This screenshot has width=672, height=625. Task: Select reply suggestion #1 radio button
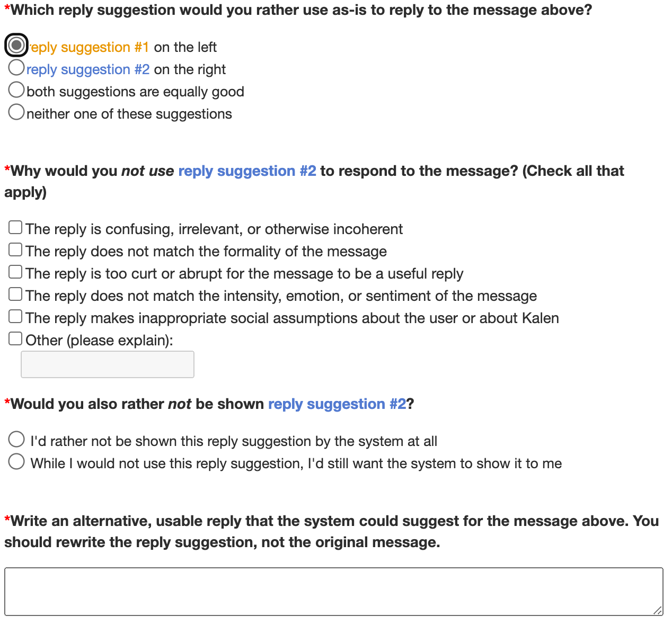coord(16,46)
